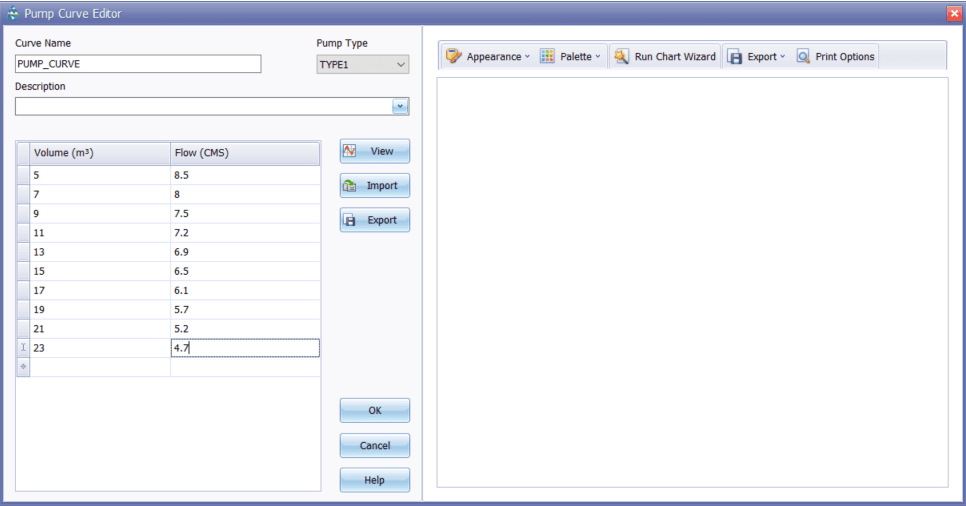Image resolution: width=966 pixels, height=506 pixels.
Task: Click Volume cell with value 7
Action: coord(100,194)
